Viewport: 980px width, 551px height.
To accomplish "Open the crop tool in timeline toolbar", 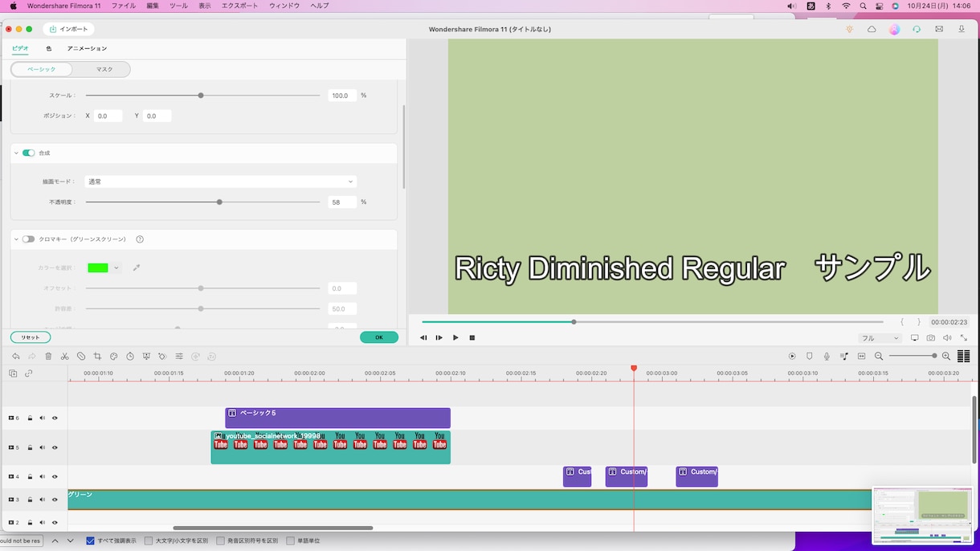I will coord(97,357).
